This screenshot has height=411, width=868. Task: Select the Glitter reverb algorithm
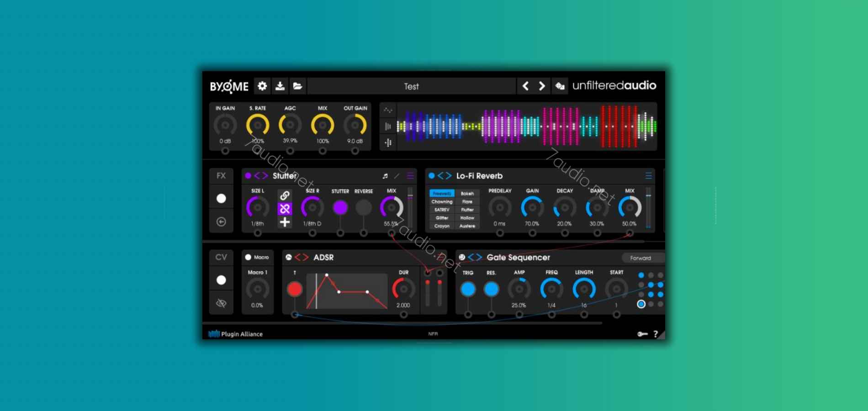click(x=442, y=218)
